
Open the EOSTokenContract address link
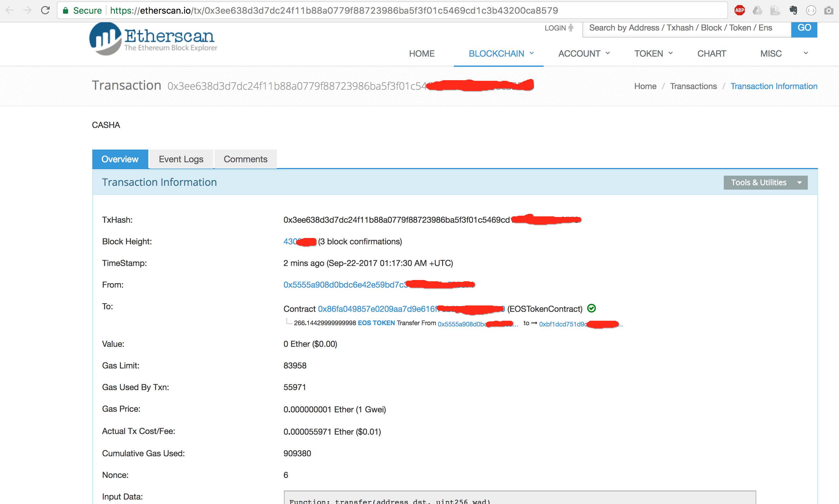click(x=411, y=309)
